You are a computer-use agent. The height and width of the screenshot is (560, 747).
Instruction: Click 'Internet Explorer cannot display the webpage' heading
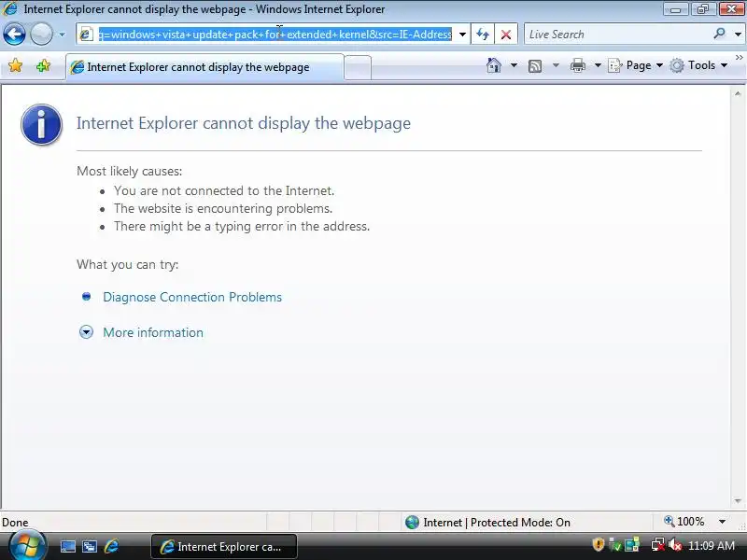coord(244,123)
